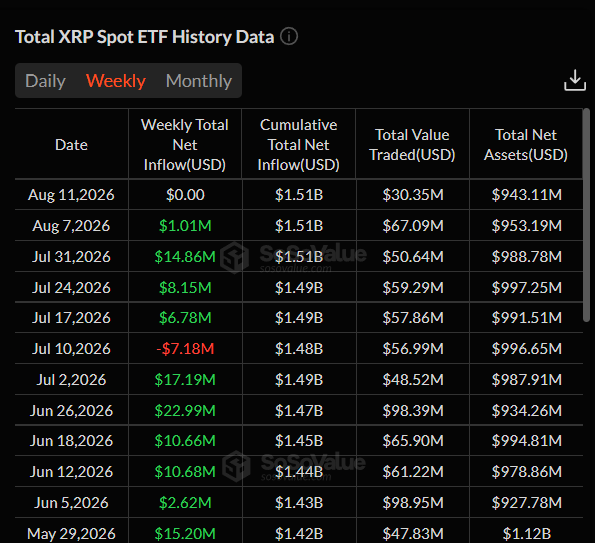Click the $0.00 weekly inflow value
The image size is (595, 543).
point(185,195)
